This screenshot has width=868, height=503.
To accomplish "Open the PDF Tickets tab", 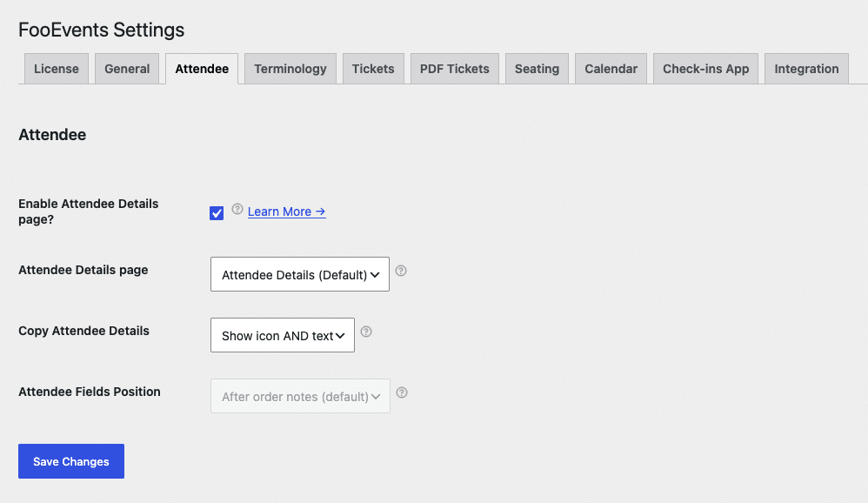I will click(x=455, y=69).
